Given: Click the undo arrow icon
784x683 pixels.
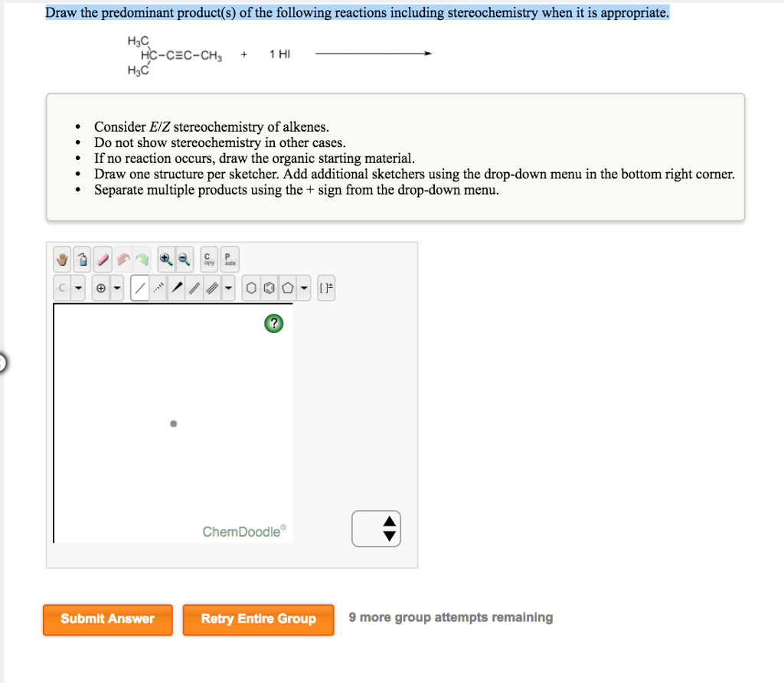Looking at the screenshot, I should click(x=122, y=259).
